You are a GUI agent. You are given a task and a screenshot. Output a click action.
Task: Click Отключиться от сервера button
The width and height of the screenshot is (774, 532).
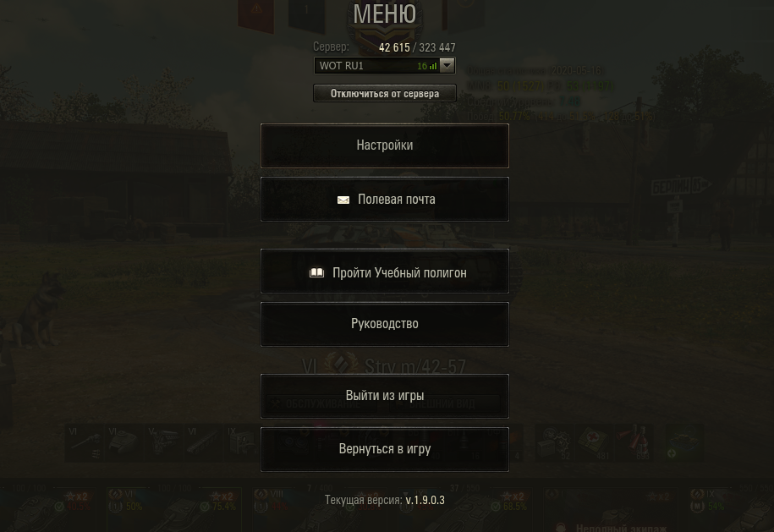tap(385, 93)
